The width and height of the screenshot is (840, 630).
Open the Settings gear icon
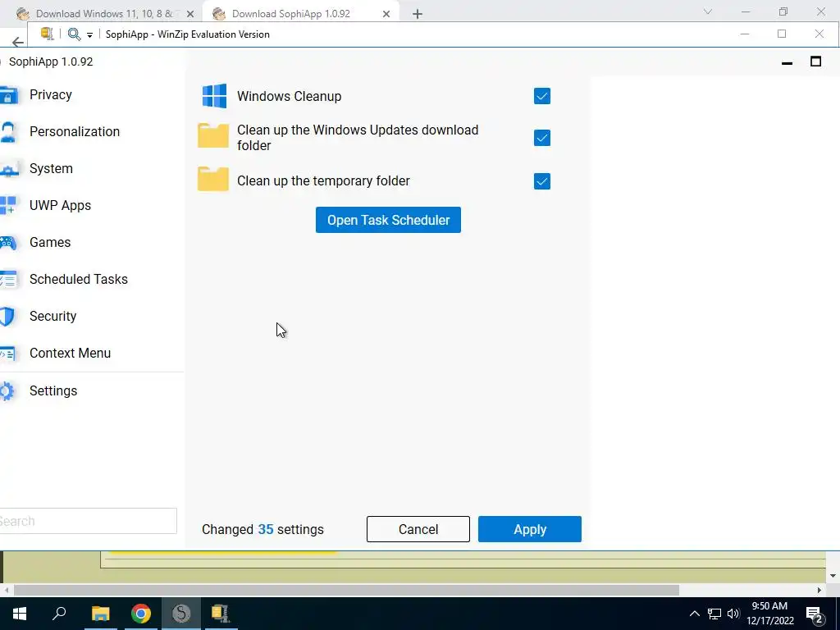tap(7, 391)
